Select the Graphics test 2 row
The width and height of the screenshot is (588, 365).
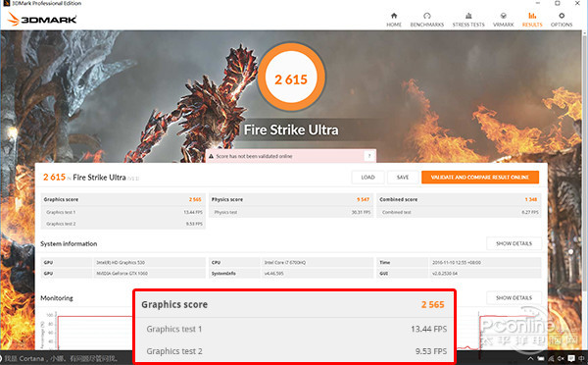122,224
